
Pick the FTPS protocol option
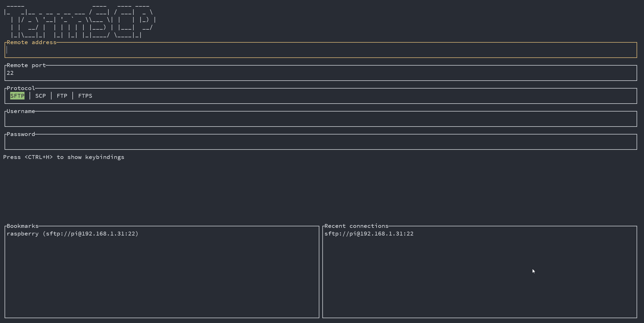[85, 96]
